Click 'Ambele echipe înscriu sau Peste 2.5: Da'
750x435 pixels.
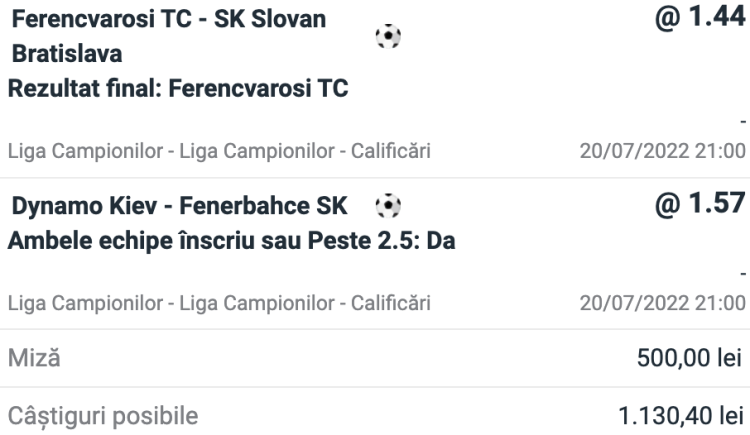tap(231, 240)
